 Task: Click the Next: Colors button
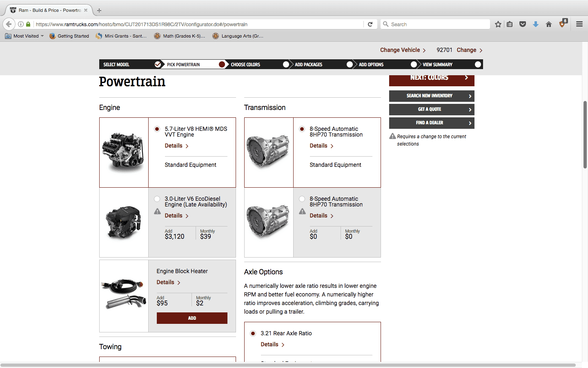point(432,80)
